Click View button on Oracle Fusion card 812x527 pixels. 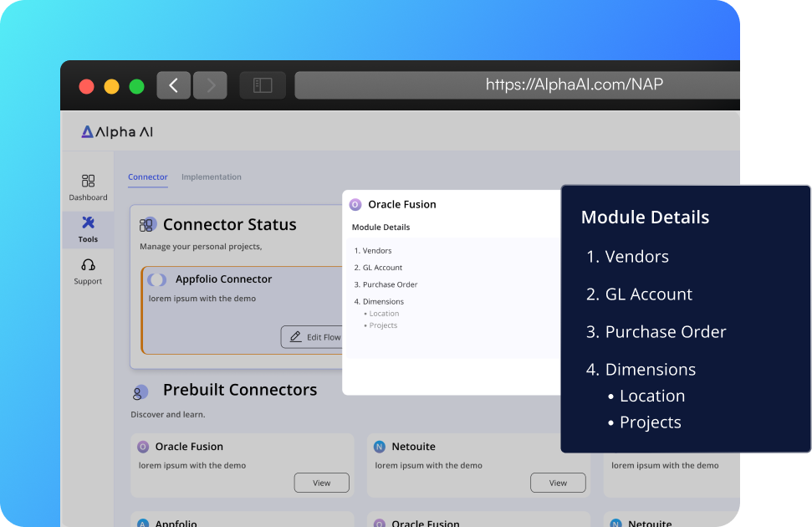(x=322, y=483)
